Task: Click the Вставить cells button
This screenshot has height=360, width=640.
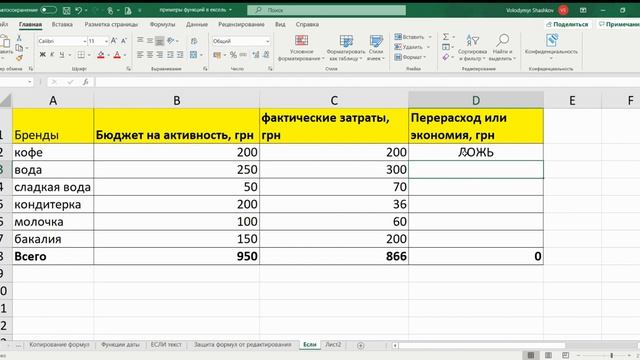Action: pos(412,37)
